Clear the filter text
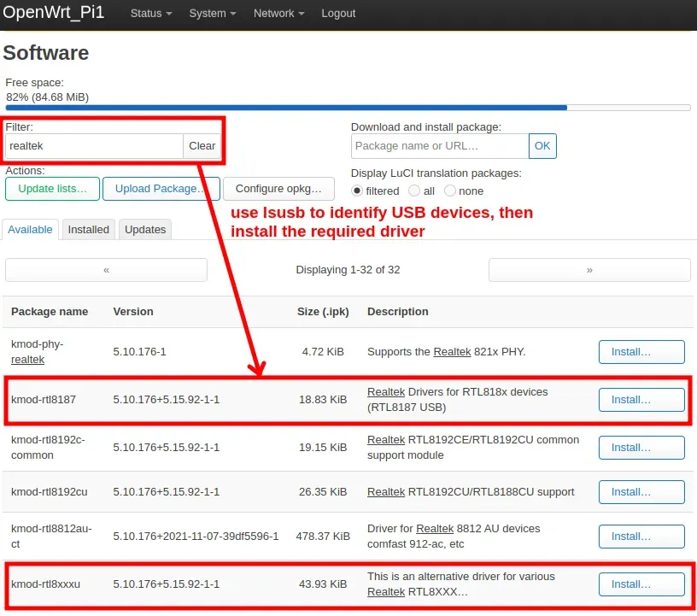The height and width of the screenshot is (616, 697). [202, 146]
